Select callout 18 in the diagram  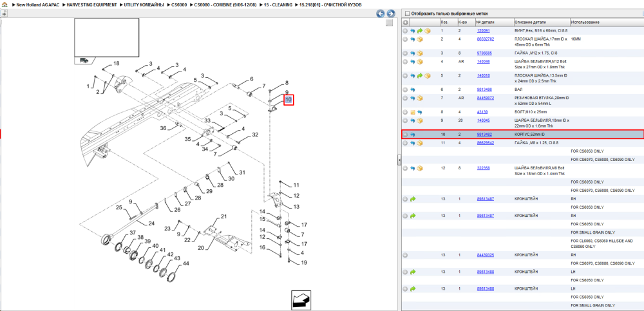click(x=116, y=63)
